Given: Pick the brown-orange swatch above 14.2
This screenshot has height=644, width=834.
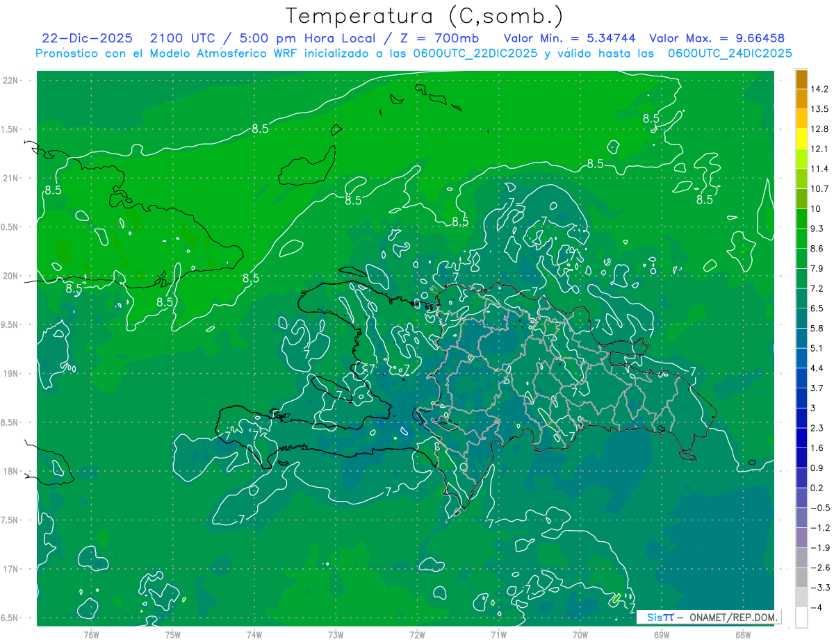Looking at the screenshot, I should [x=801, y=79].
